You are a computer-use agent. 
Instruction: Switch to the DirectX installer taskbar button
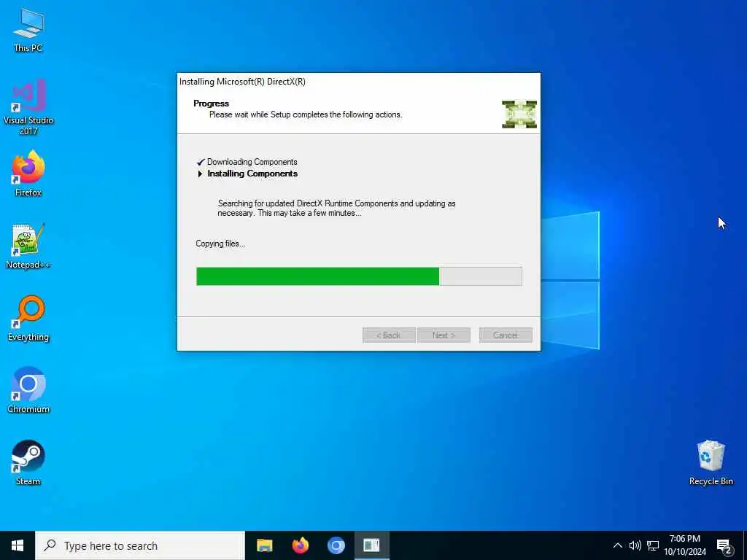point(371,545)
